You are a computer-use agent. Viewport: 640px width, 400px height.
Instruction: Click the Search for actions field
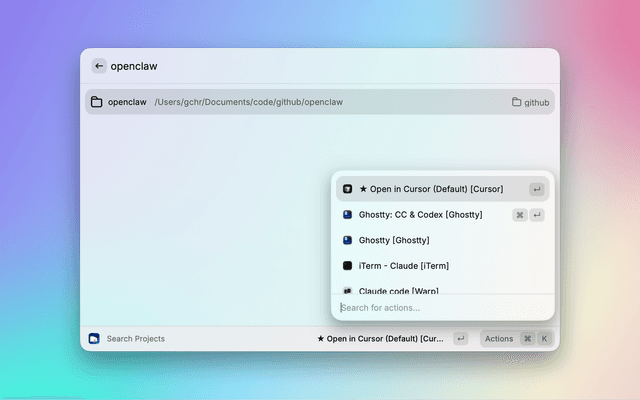440,307
